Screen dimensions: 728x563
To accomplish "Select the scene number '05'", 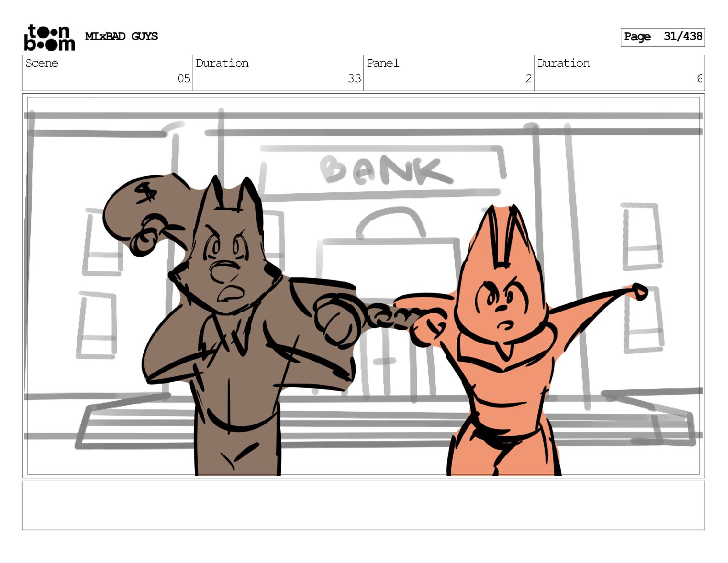I will [184, 79].
